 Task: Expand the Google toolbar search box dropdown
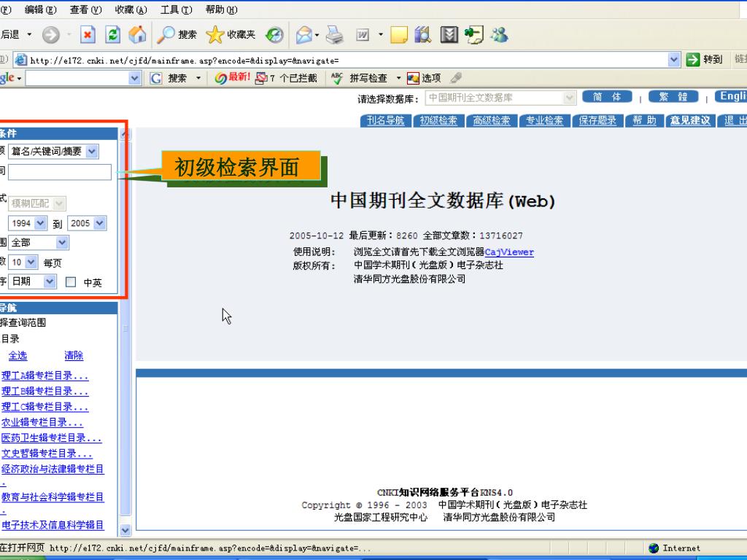tap(134, 78)
